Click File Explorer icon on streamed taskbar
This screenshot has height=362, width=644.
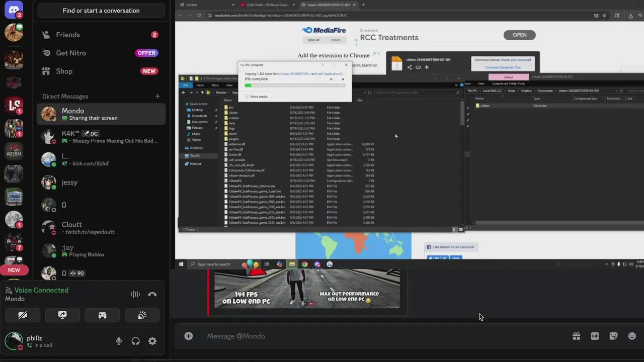pos(292,264)
